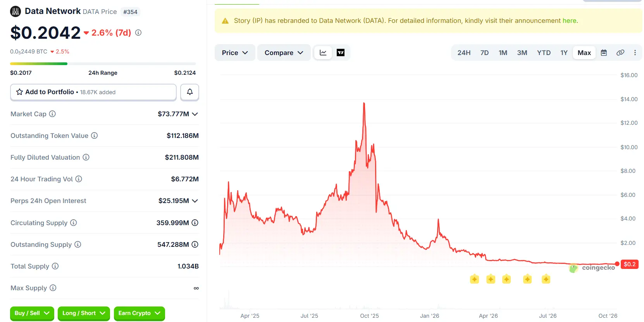Expand the Market Cap $73.777M chevron

(195, 114)
